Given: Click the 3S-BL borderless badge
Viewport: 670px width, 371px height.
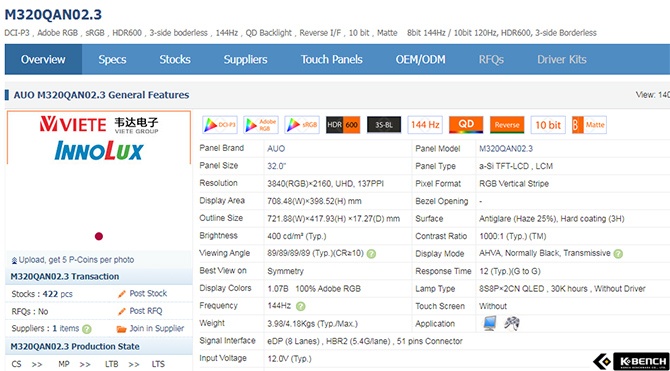Looking at the screenshot, I should coord(384,125).
